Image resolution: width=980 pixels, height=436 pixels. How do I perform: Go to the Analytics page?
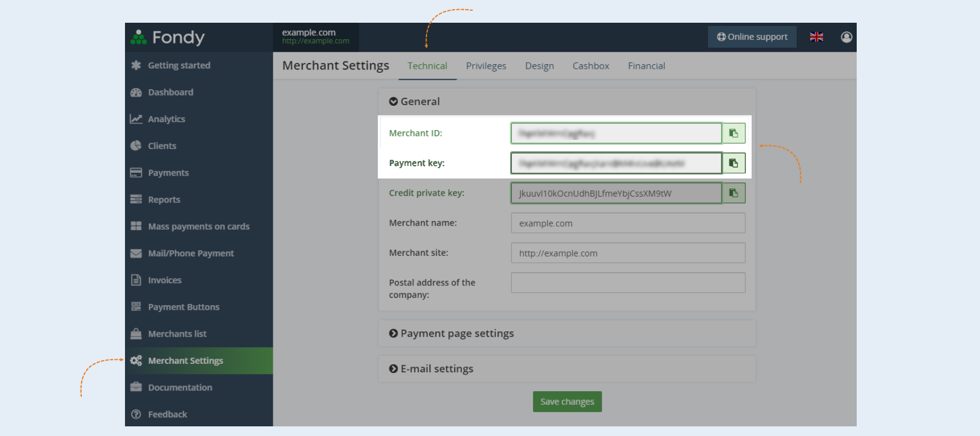[x=199, y=119]
